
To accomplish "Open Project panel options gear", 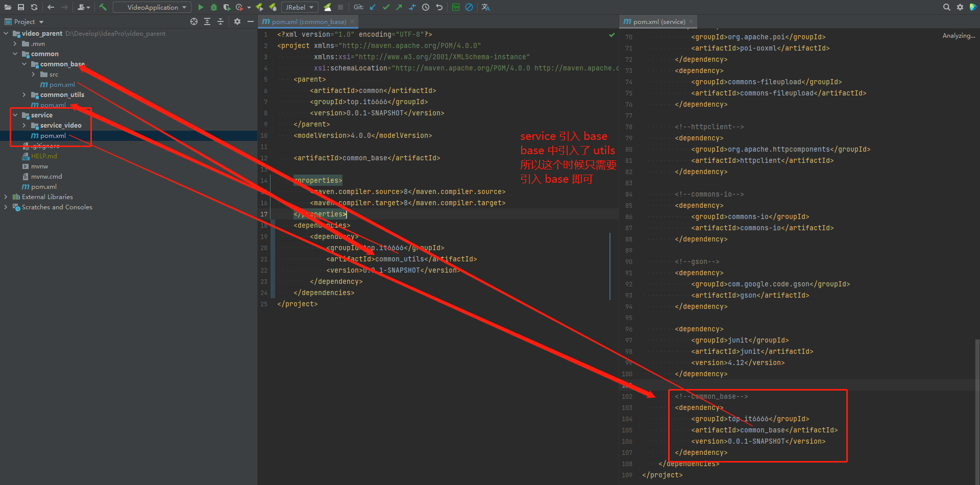I will [x=237, y=21].
